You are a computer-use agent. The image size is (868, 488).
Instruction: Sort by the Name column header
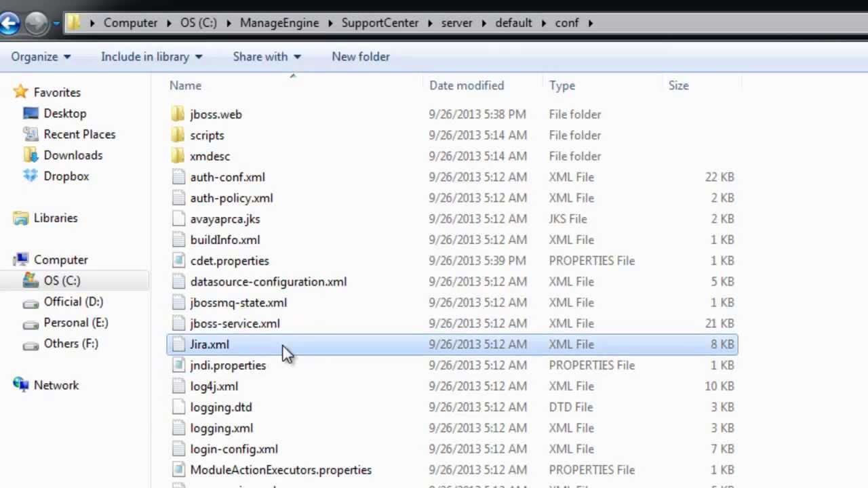pos(185,85)
